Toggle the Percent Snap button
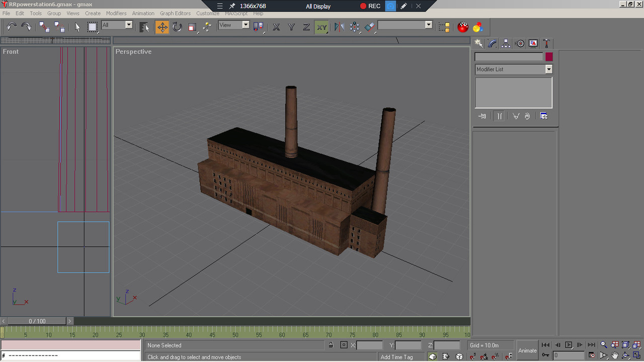Viewport: 644px width, 362px height. pyautogui.click(x=496, y=356)
